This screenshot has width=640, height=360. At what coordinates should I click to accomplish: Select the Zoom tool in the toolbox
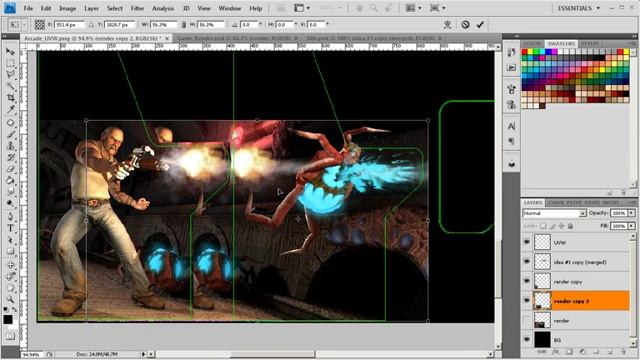pyautogui.click(x=10, y=299)
